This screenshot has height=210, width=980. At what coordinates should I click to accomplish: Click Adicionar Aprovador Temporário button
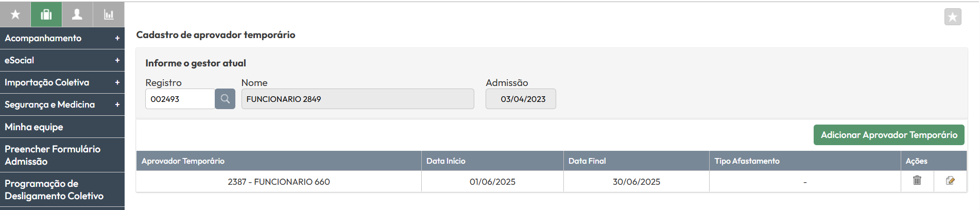tap(889, 135)
